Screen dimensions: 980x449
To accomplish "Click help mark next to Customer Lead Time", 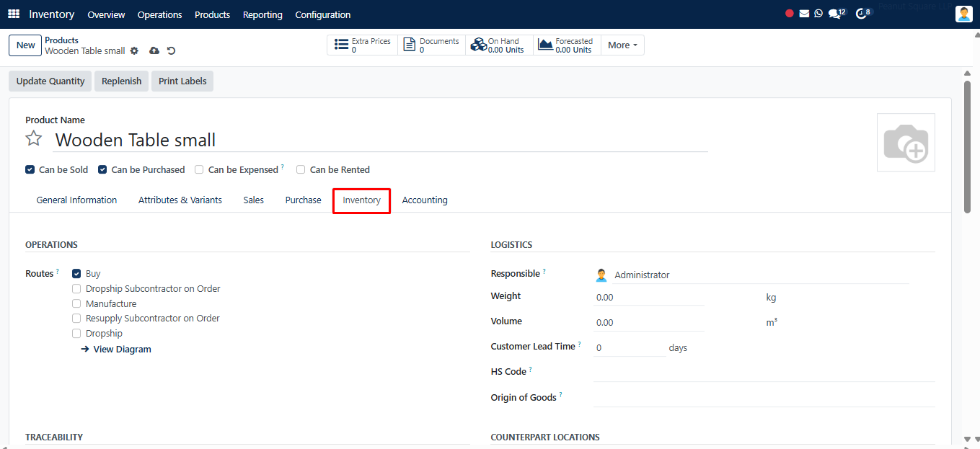I will point(579,344).
